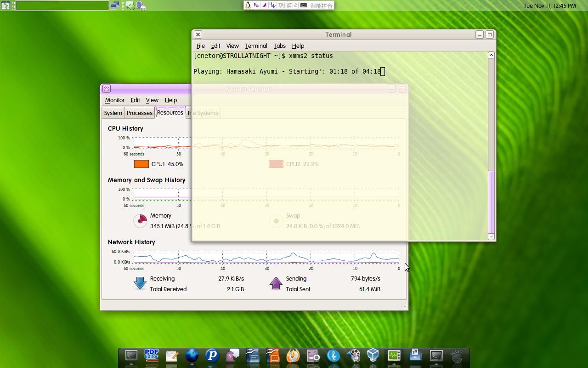The width and height of the screenshot is (588, 368).
Task: Toggle the 繁 traditional Chinese button
Action: pos(288,6)
